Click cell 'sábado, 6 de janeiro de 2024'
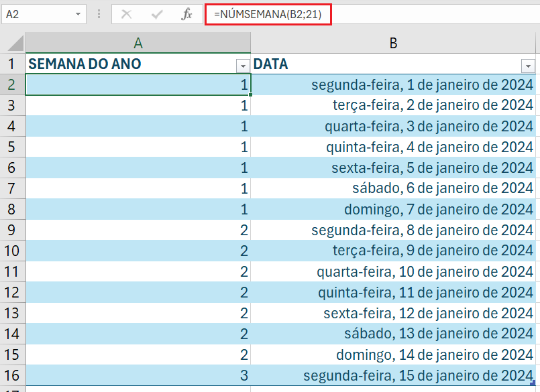Image resolution: width=540 pixels, height=392 pixels. [x=393, y=188]
